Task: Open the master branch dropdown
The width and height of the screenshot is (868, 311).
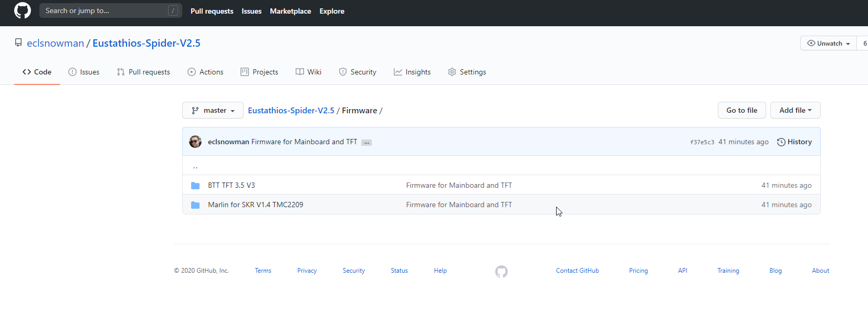Action: point(213,110)
